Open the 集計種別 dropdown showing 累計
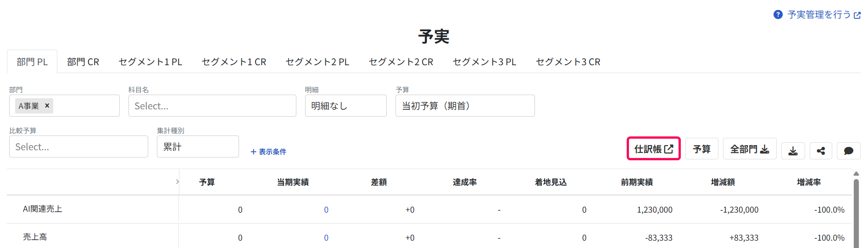 [198, 147]
